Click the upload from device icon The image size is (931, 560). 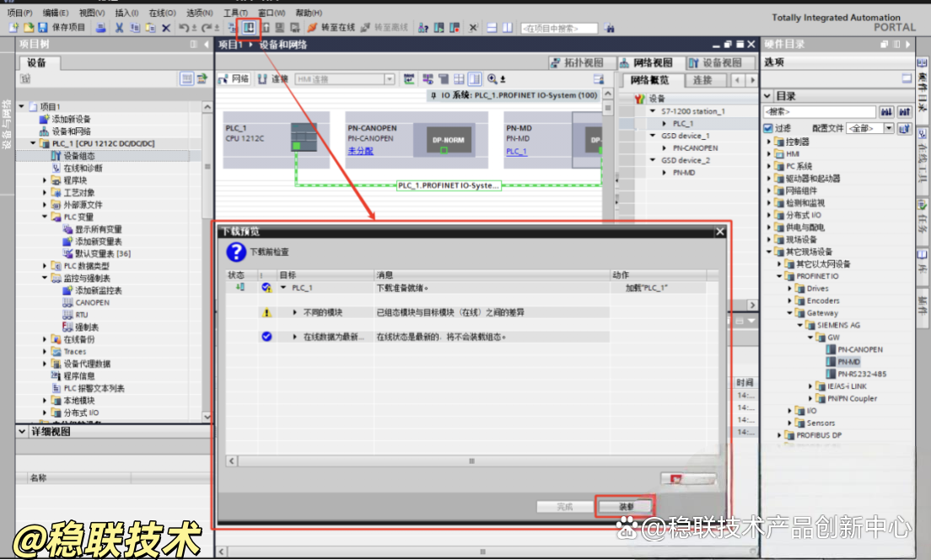[x=265, y=27]
